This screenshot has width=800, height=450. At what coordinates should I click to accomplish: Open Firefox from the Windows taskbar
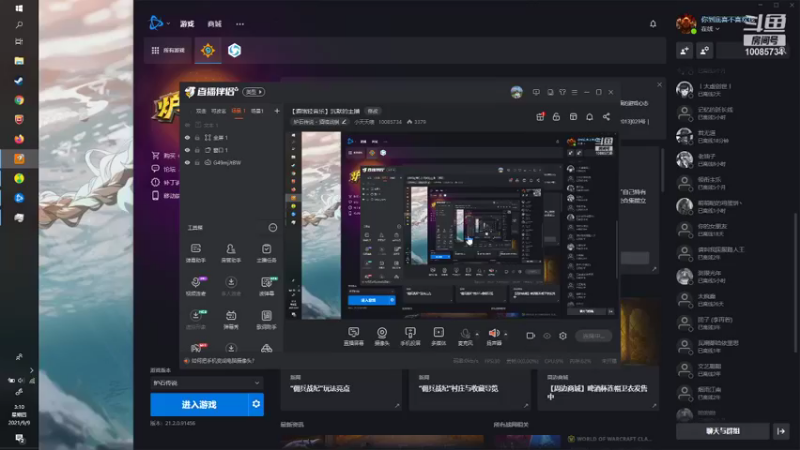pyautogui.click(x=19, y=139)
